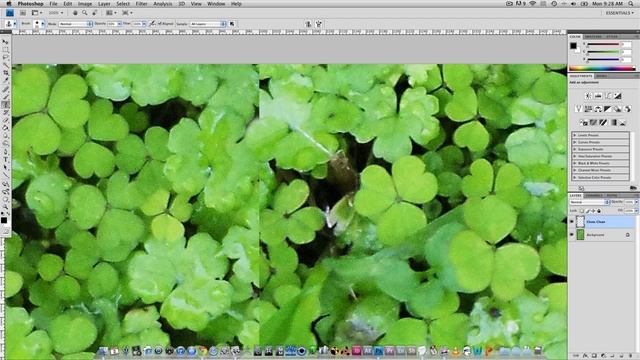
Task: Open the Sample dropdown in options bar
Action: click(207, 24)
